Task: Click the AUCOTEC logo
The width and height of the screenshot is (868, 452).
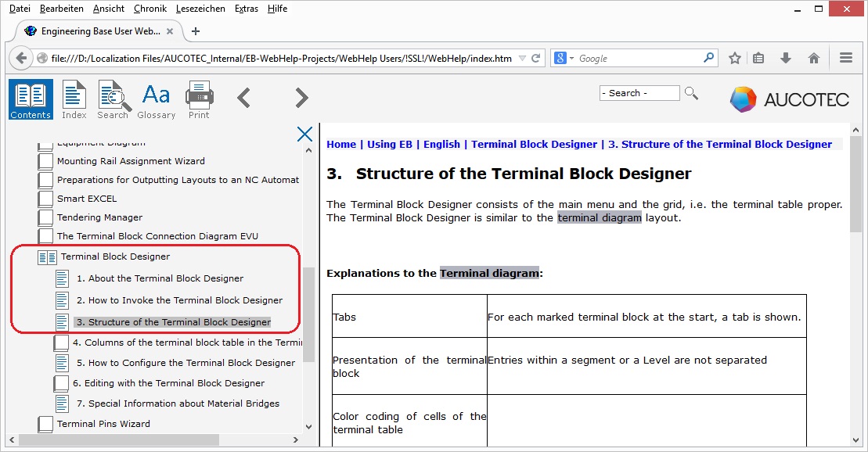Action: click(790, 99)
